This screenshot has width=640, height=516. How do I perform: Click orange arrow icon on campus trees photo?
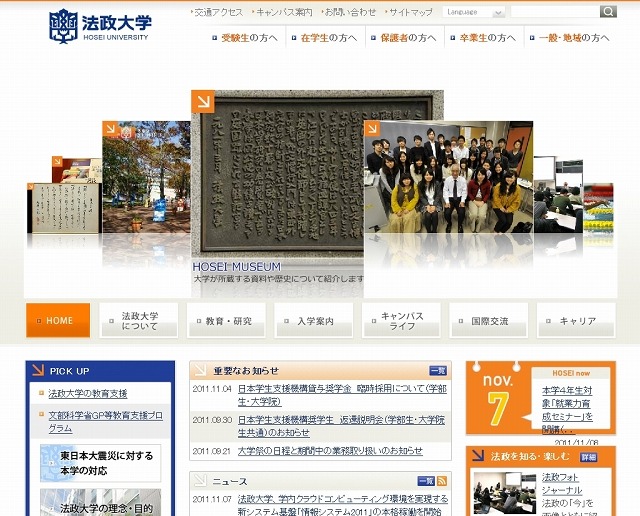pos(110,129)
